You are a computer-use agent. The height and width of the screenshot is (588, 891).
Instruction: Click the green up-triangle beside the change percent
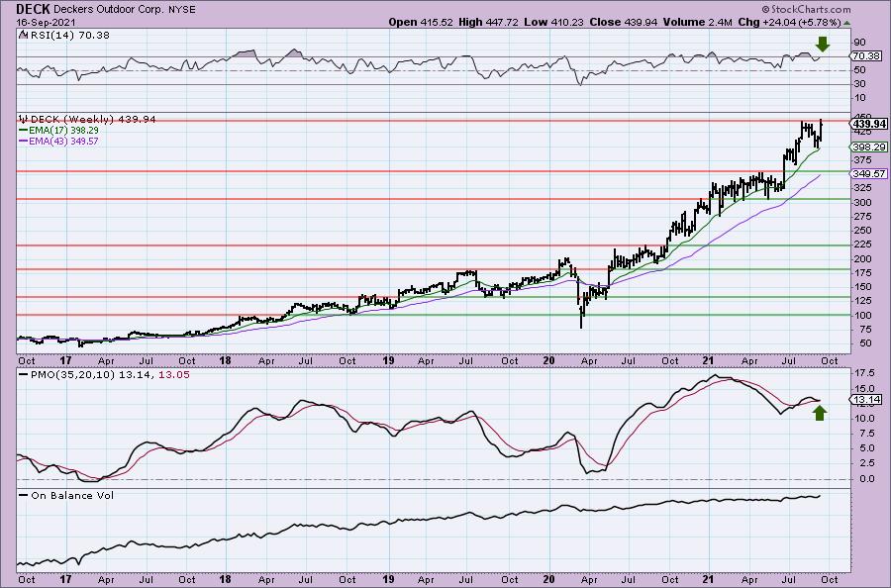[846, 24]
